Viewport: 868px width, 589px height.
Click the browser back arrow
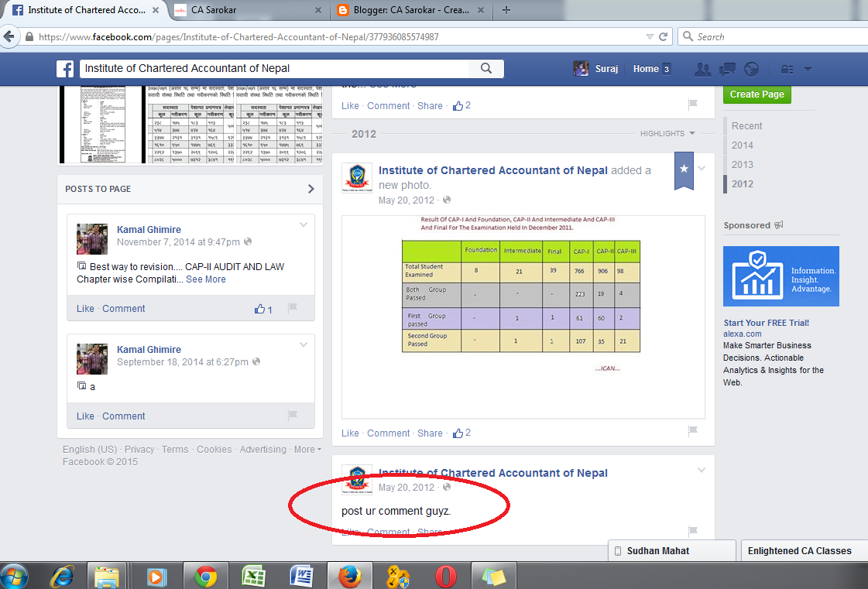[9, 37]
